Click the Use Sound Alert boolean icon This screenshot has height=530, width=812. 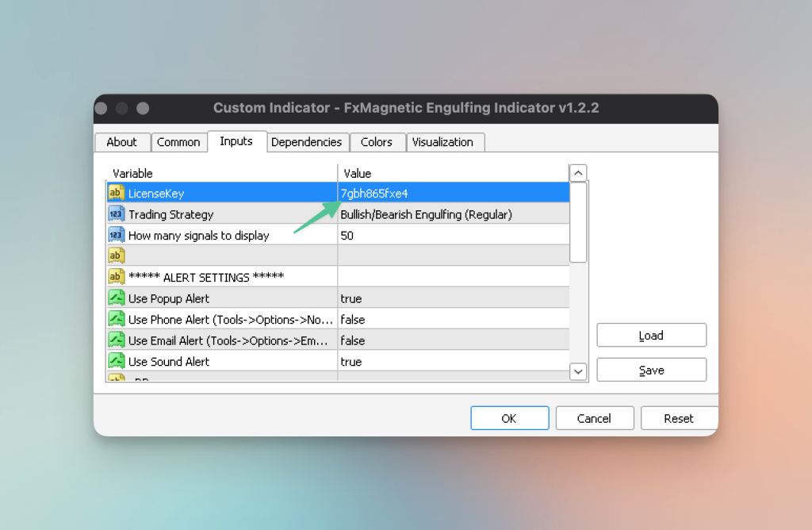coord(117,361)
